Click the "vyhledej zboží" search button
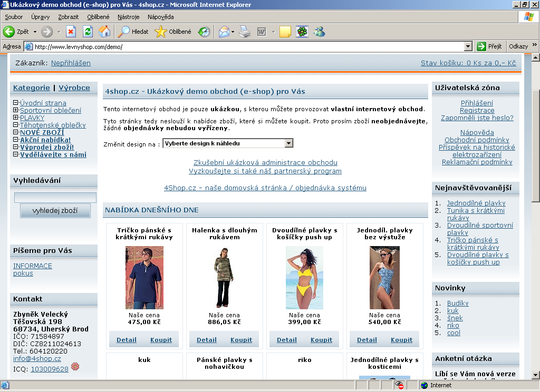Image resolution: width=540 pixels, height=392 pixels. pos(55,211)
